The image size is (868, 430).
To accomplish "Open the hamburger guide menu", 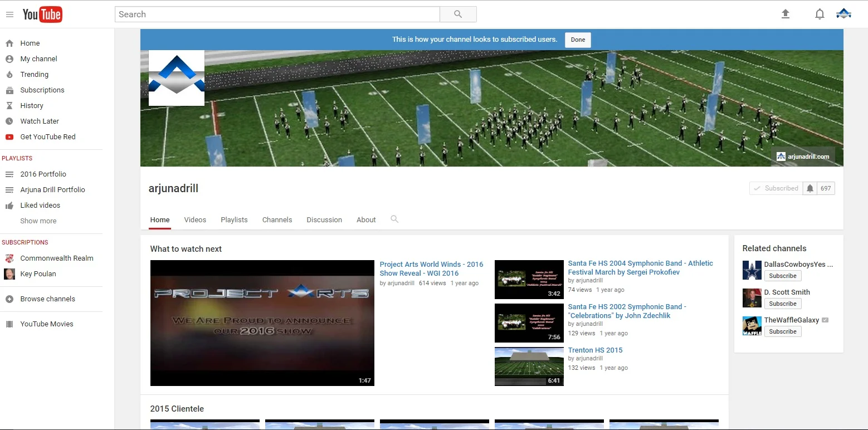I will 9,14.
